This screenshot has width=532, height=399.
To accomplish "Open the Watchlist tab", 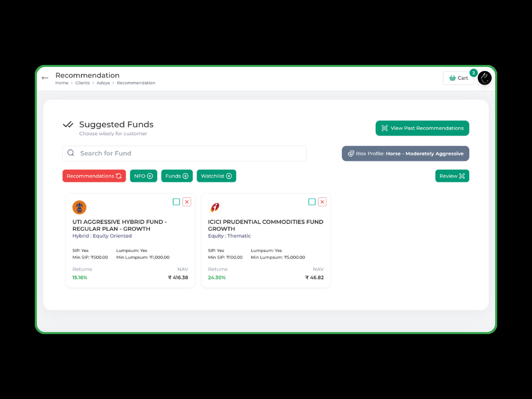I will pos(216,176).
